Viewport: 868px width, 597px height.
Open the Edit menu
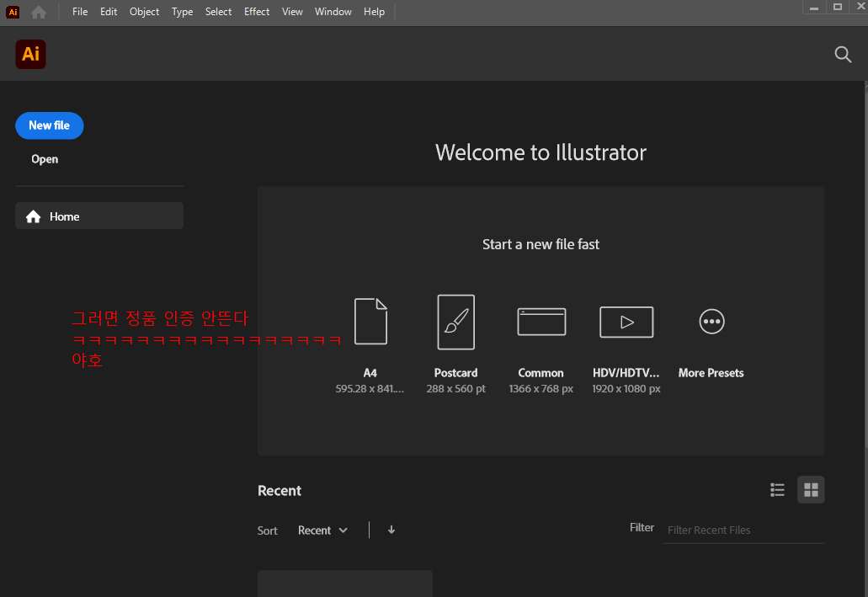pos(109,12)
